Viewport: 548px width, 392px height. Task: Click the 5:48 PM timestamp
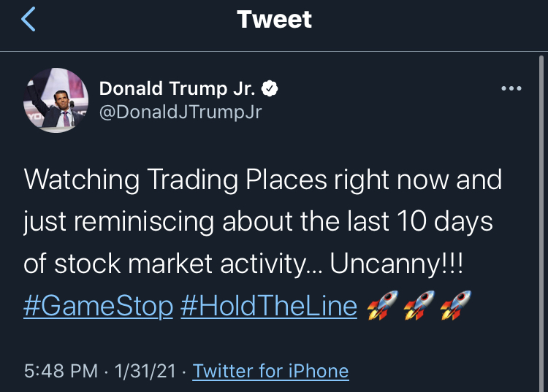61,371
